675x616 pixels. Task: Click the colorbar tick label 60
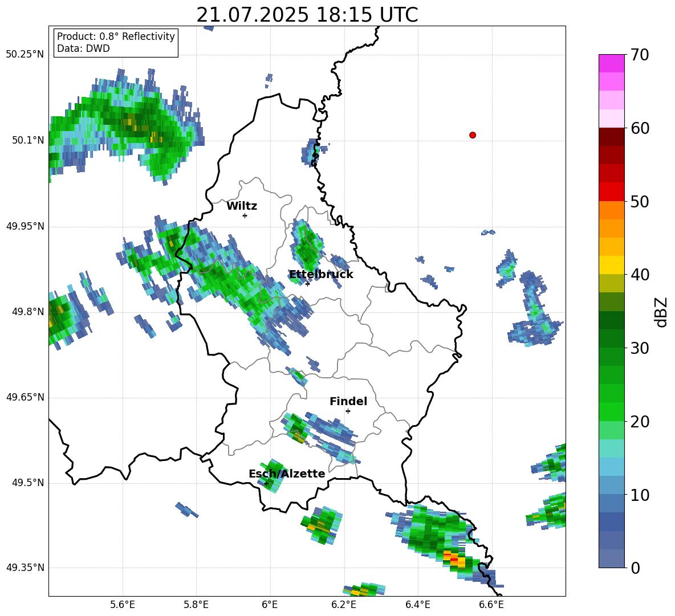pyautogui.click(x=640, y=128)
